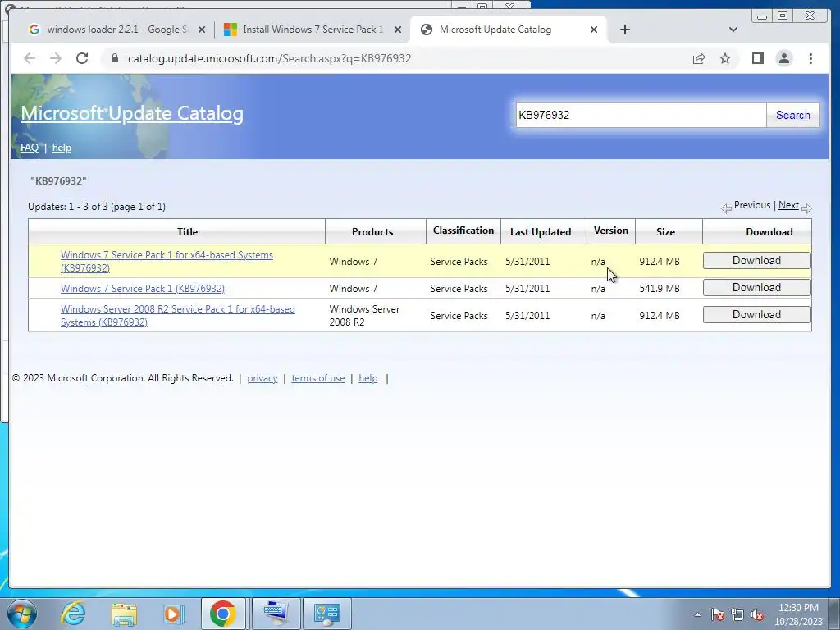Click the Microsoft Update Catalog heading link

click(x=132, y=113)
